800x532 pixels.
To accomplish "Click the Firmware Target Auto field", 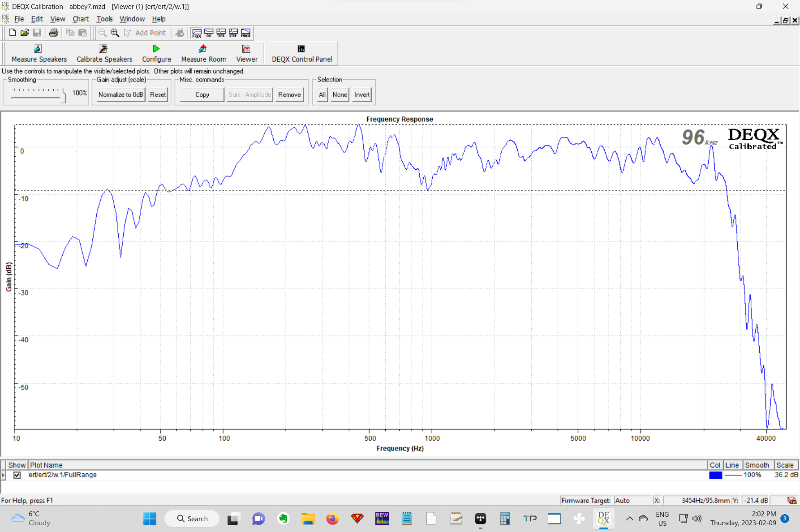I will [x=632, y=501].
